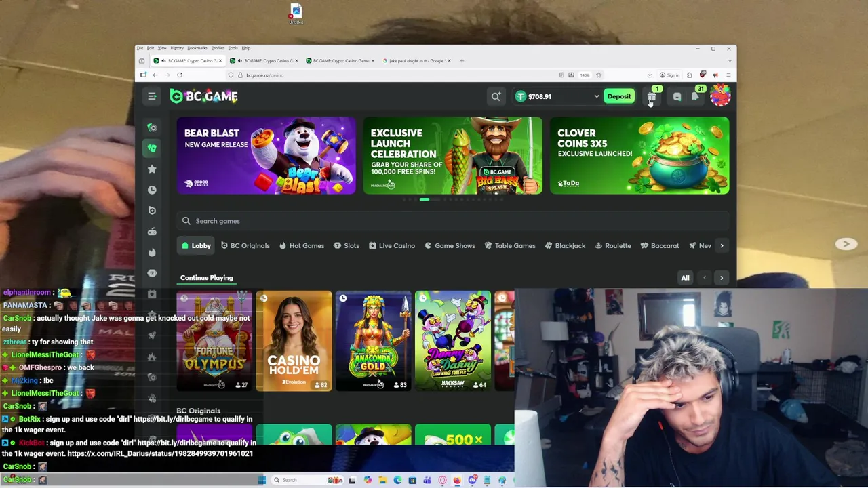The height and width of the screenshot is (488, 868).
Task: Select the Lobby category tab
Action: pos(196,245)
